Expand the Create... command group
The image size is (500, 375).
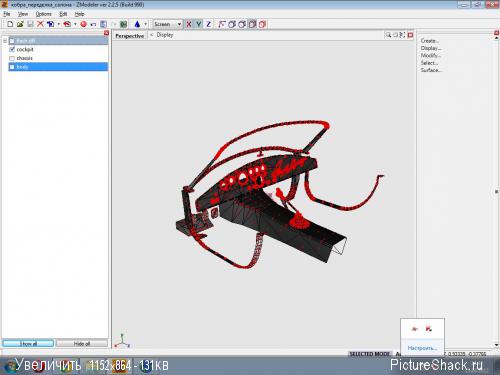pyautogui.click(x=430, y=41)
